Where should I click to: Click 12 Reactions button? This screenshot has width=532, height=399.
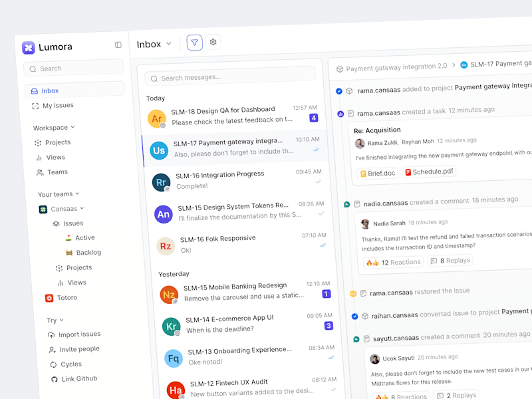point(394,262)
